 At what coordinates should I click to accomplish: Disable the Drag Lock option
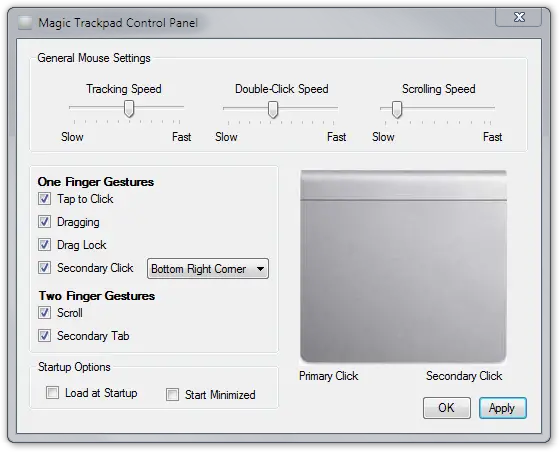pos(44,245)
